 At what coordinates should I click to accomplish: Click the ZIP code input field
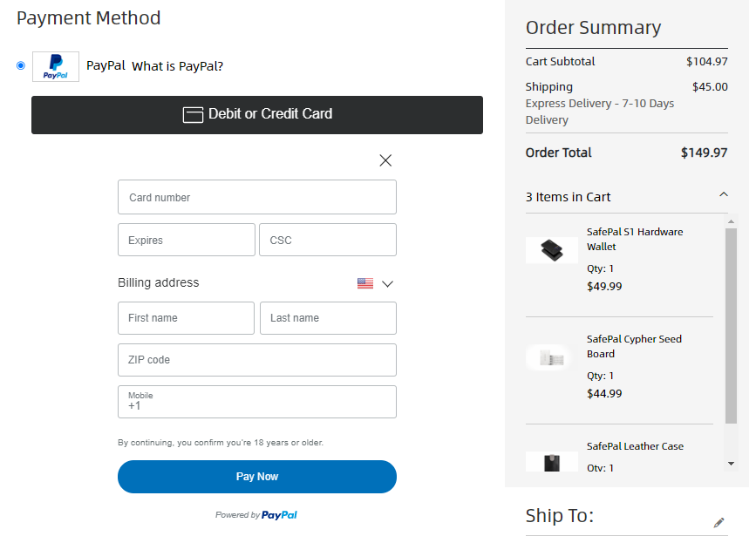coord(257,360)
